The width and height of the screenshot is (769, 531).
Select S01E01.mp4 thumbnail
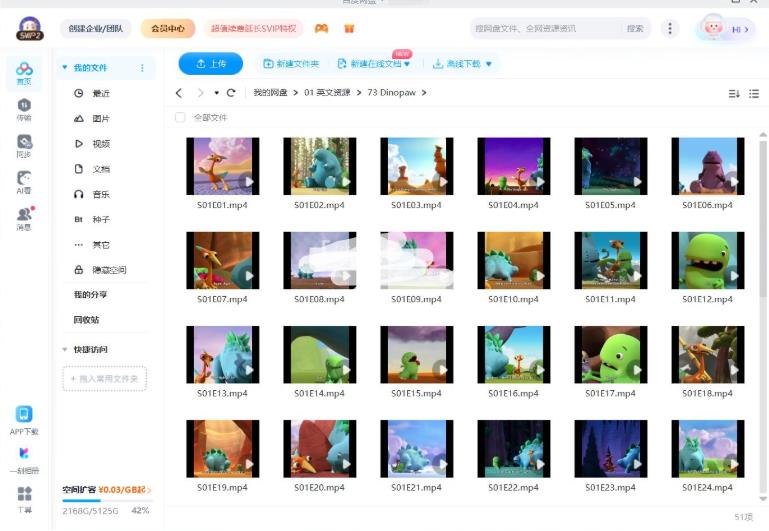(223, 166)
